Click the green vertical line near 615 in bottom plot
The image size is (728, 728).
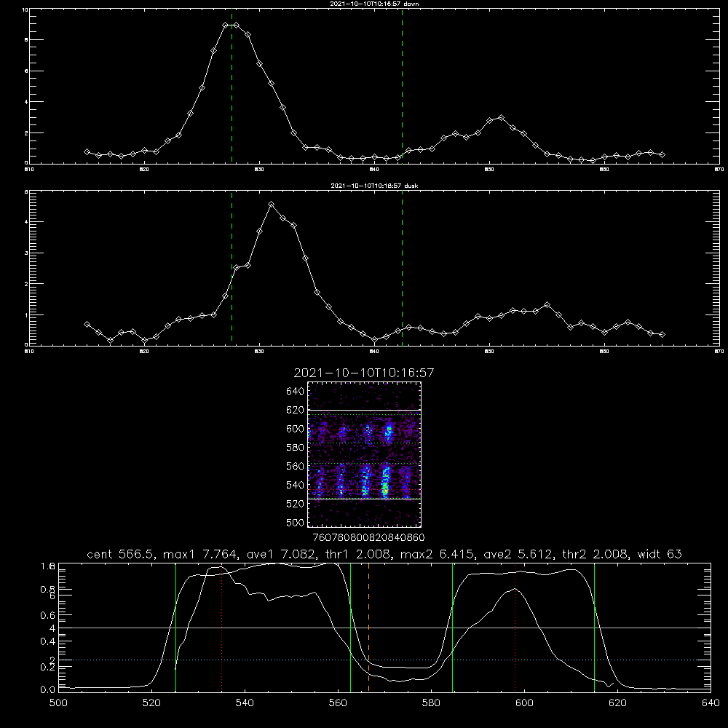coord(594,627)
